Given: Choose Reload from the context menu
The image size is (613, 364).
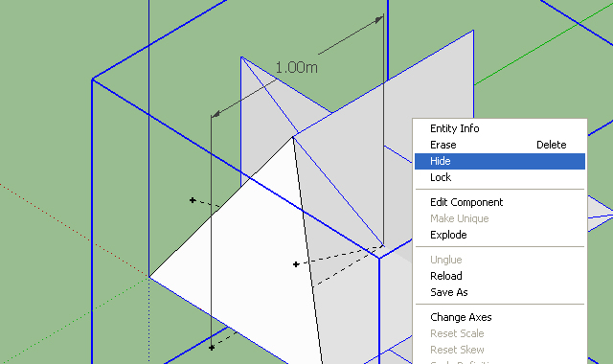Looking at the screenshot, I should (500, 276).
